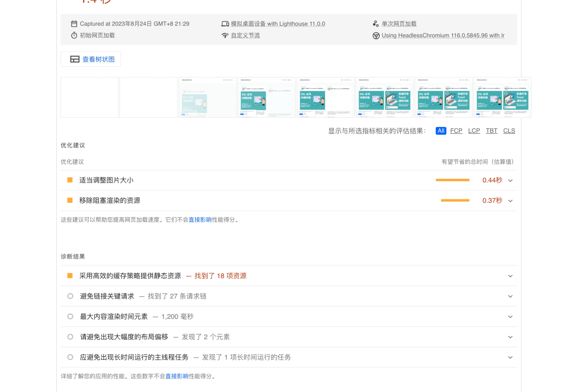Filter audits by the TBT metric

[x=491, y=131]
